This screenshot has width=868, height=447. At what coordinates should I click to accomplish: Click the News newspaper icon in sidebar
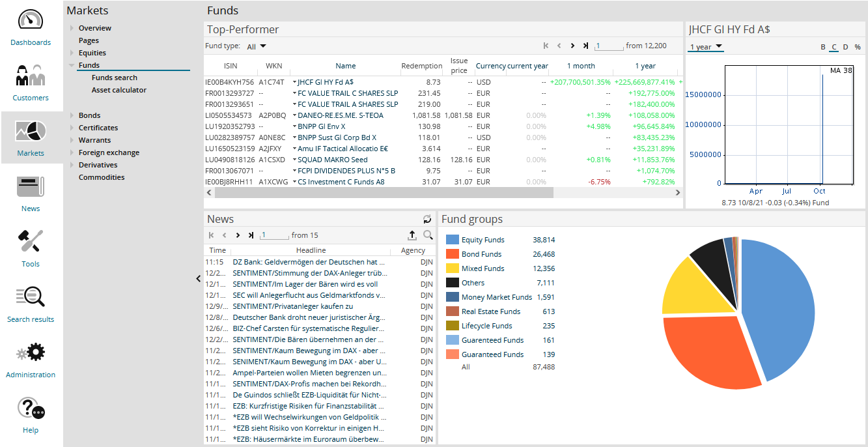(x=31, y=187)
